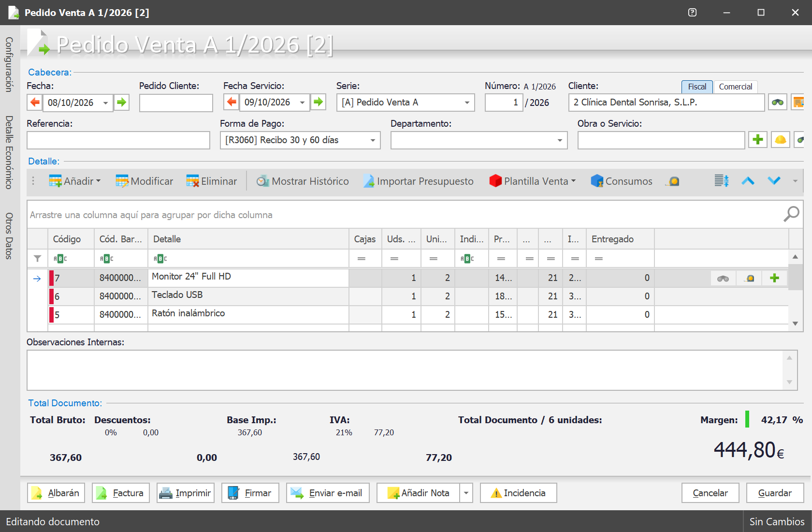Image resolution: width=812 pixels, height=532 pixels.
Task: Go to previous Fecha date arrow
Action: tap(35, 103)
